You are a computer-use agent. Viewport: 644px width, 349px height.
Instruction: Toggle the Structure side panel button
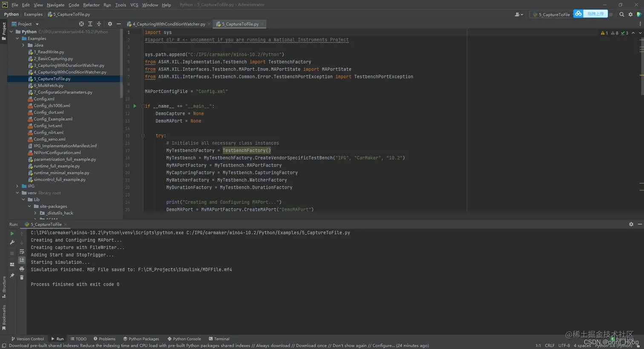pos(4,287)
